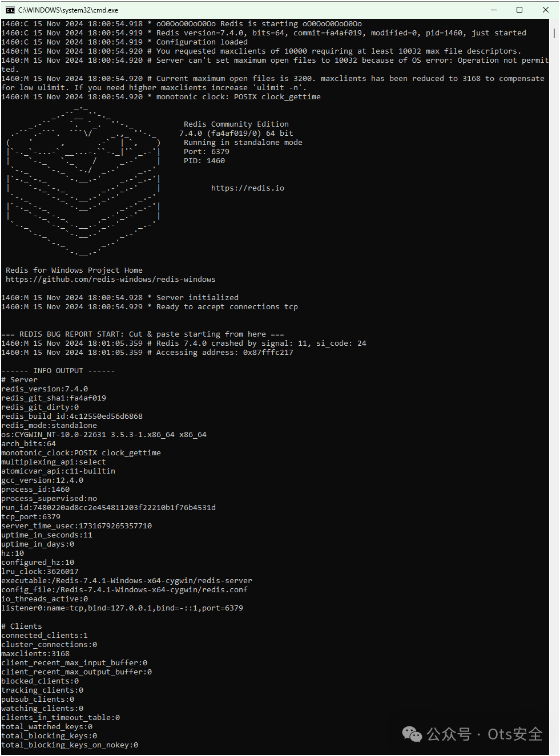Click the '------ INFO OUTPUT ------' header
Viewport: 560px width, 756px height.
(x=58, y=371)
